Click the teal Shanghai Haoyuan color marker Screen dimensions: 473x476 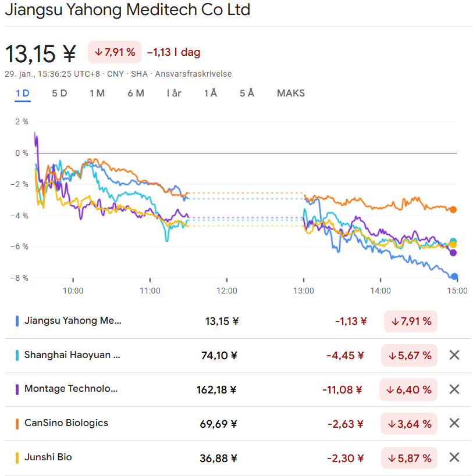click(x=17, y=355)
